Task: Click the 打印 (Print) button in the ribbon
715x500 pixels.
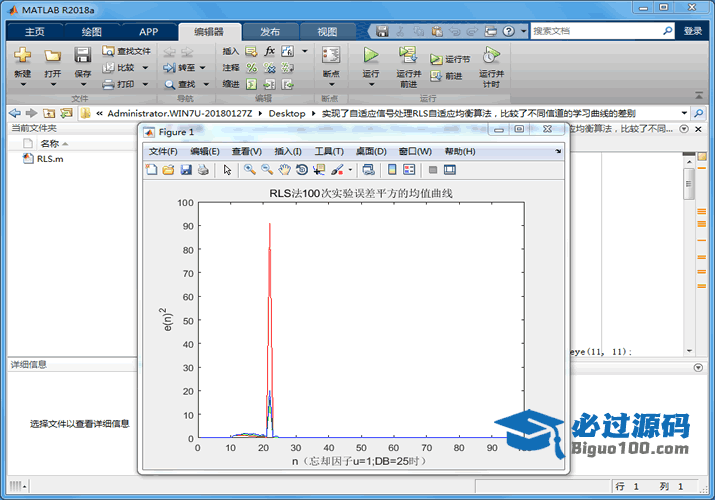Action: click(126, 84)
